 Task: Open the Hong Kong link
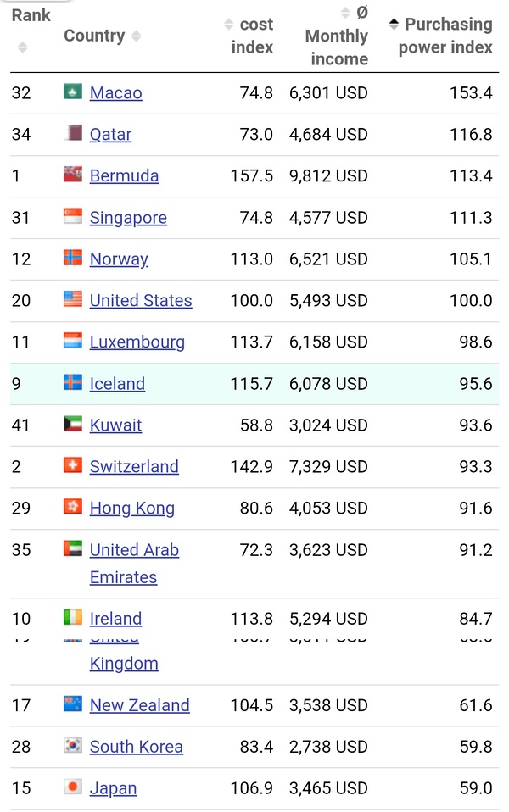pos(131,509)
